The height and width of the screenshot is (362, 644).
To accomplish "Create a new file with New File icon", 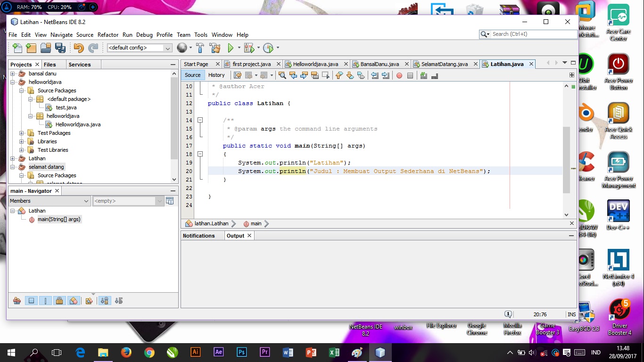I will click(x=17, y=48).
